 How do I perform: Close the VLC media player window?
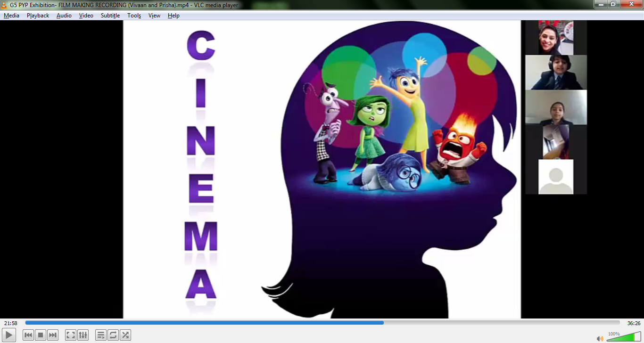pyautogui.click(x=631, y=4)
